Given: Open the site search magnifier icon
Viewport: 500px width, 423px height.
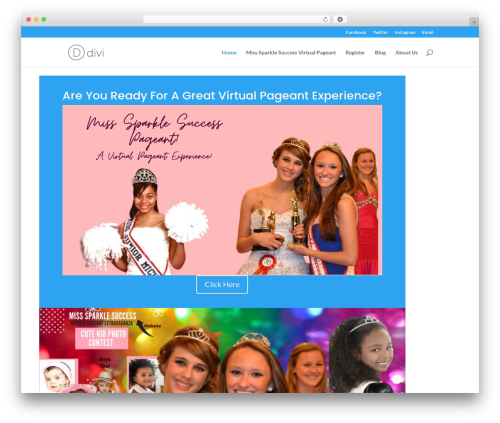Looking at the screenshot, I should coord(429,52).
